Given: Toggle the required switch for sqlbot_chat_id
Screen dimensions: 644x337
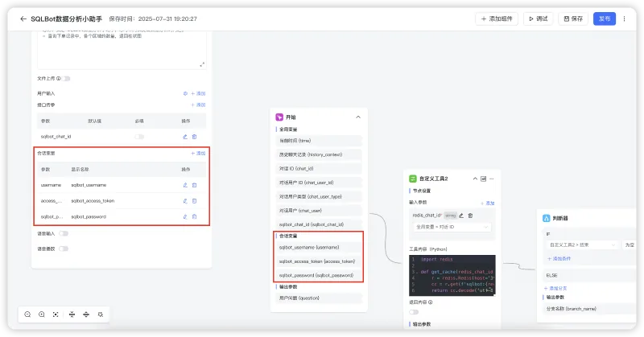Looking at the screenshot, I should point(139,137).
